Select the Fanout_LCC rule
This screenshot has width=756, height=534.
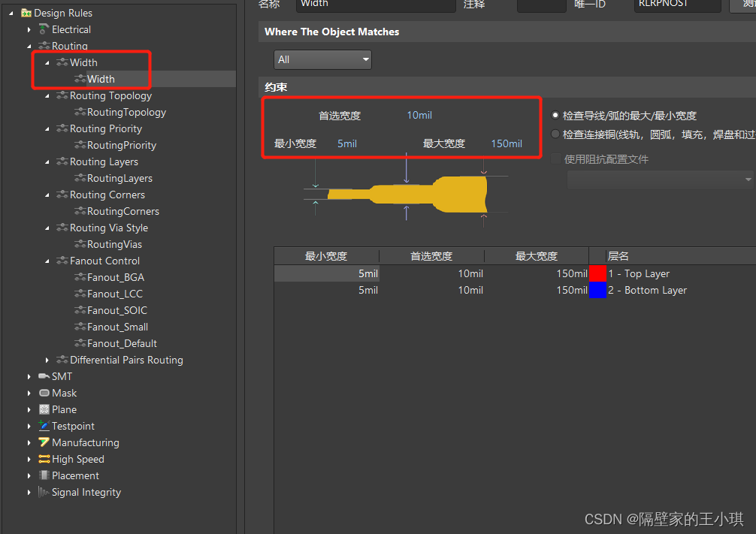click(115, 294)
